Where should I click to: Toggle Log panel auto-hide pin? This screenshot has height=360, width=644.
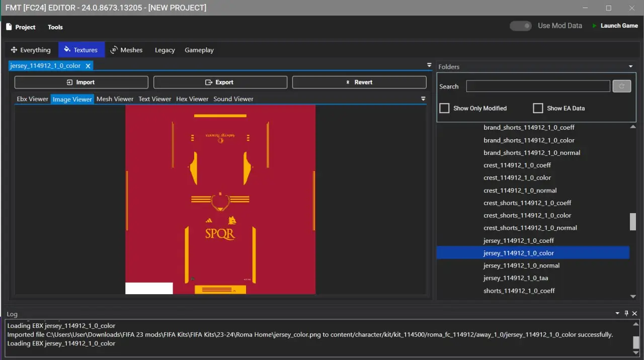pyautogui.click(x=626, y=313)
